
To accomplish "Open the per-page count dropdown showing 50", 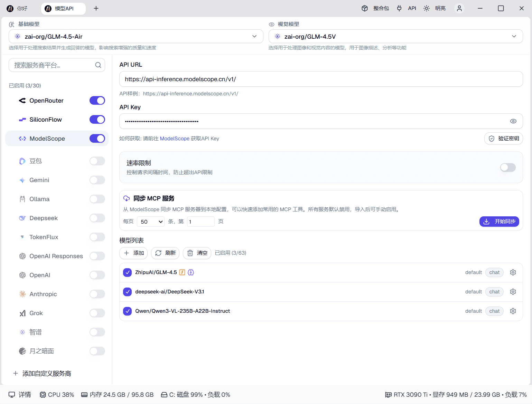I will [151, 222].
